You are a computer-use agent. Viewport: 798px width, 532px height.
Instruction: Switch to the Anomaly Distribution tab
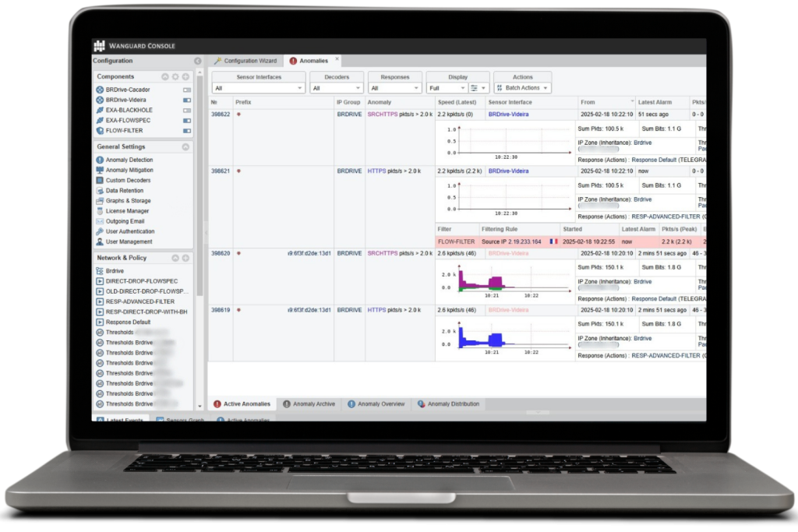click(448, 403)
